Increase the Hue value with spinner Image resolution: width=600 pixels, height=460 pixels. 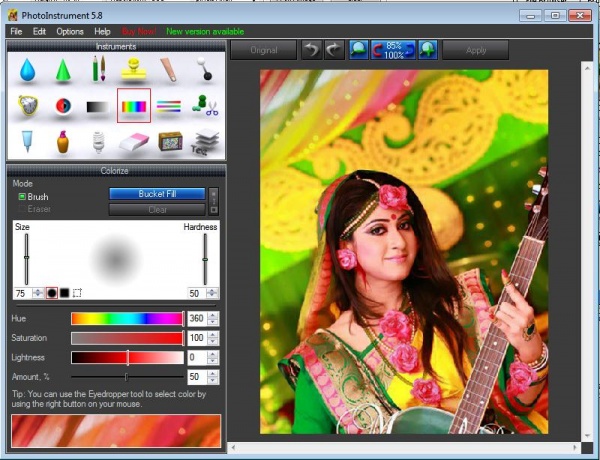[x=212, y=315]
